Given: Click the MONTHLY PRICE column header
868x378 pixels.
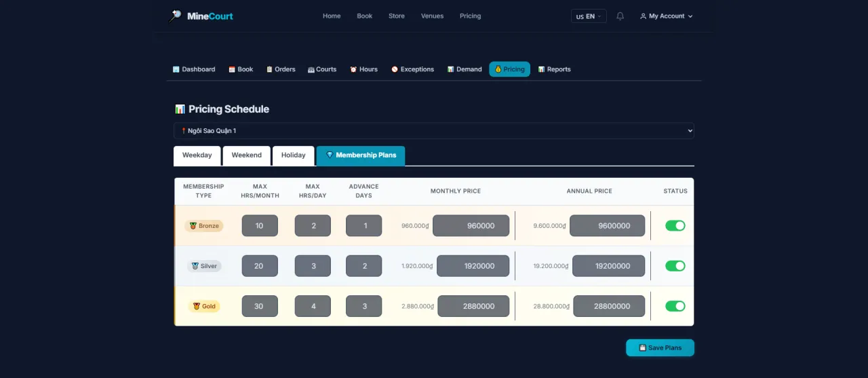Looking at the screenshot, I should point(456,191).
